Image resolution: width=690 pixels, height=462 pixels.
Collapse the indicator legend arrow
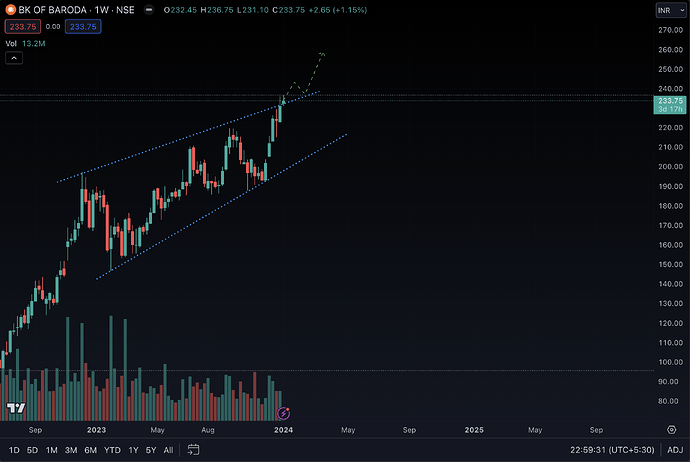(14, 58)
